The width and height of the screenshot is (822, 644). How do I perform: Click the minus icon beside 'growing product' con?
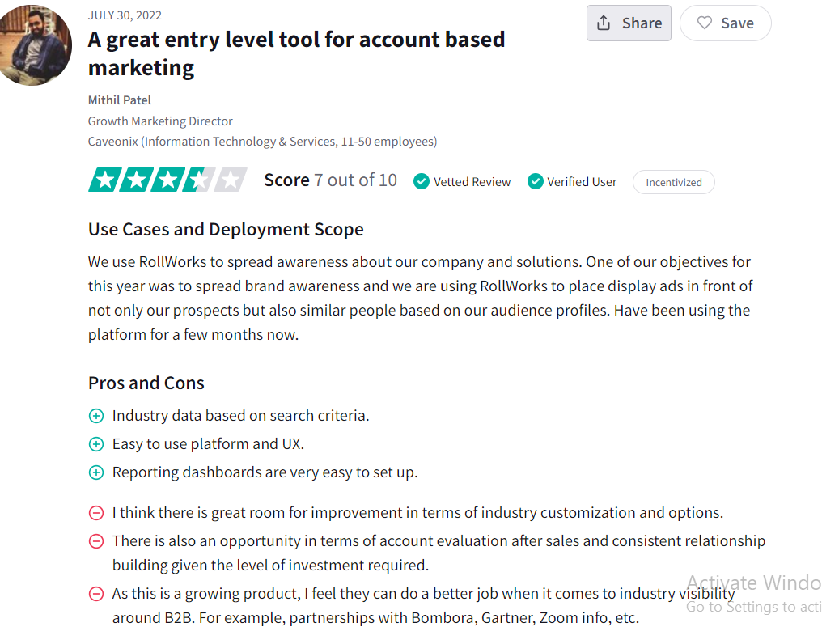coord(96,594)
